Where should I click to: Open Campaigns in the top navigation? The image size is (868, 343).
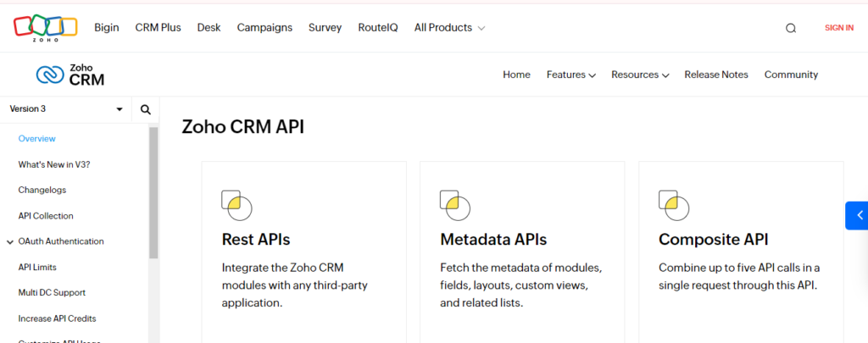click(264, 28)
